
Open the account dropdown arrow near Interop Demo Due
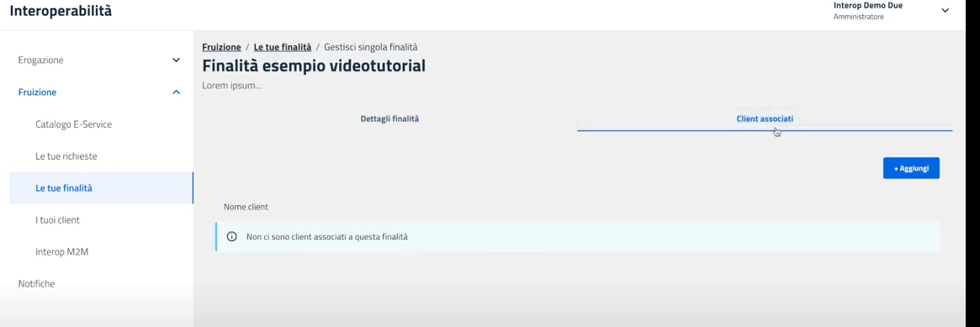coord(945,11)
